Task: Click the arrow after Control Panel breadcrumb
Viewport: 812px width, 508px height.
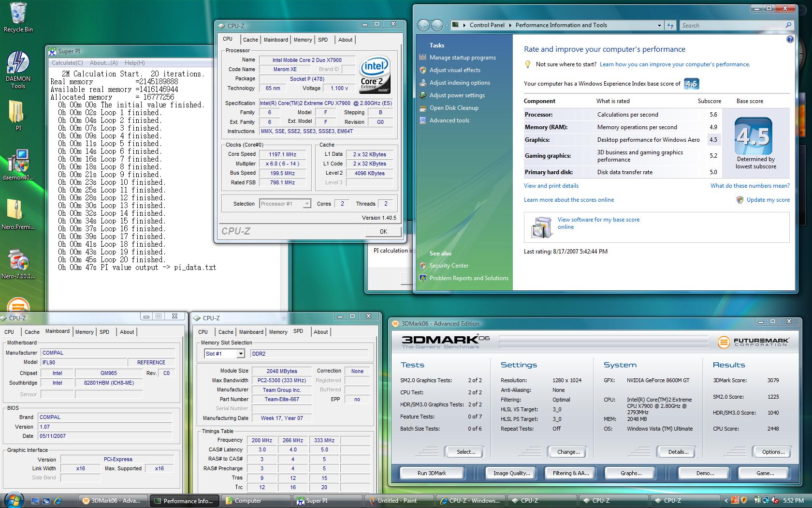Action: 510,25
